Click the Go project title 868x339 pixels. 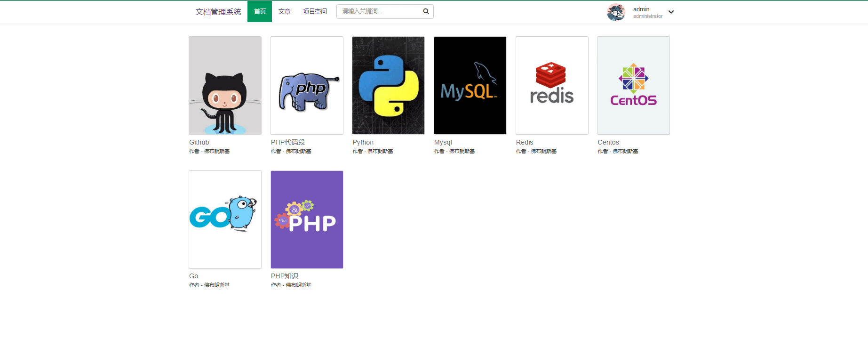(193, 276)
